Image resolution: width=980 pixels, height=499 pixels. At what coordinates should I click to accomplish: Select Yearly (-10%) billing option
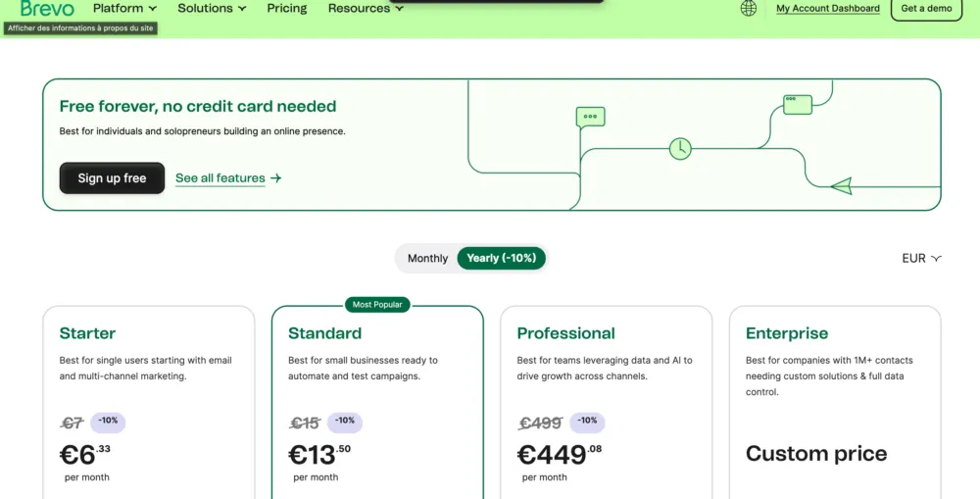[x=501, y=258]
